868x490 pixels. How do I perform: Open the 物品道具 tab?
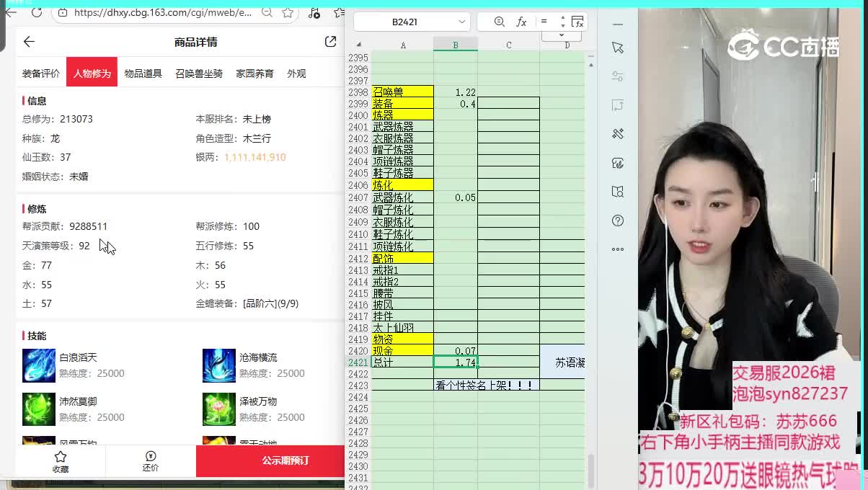coord(143,73)
